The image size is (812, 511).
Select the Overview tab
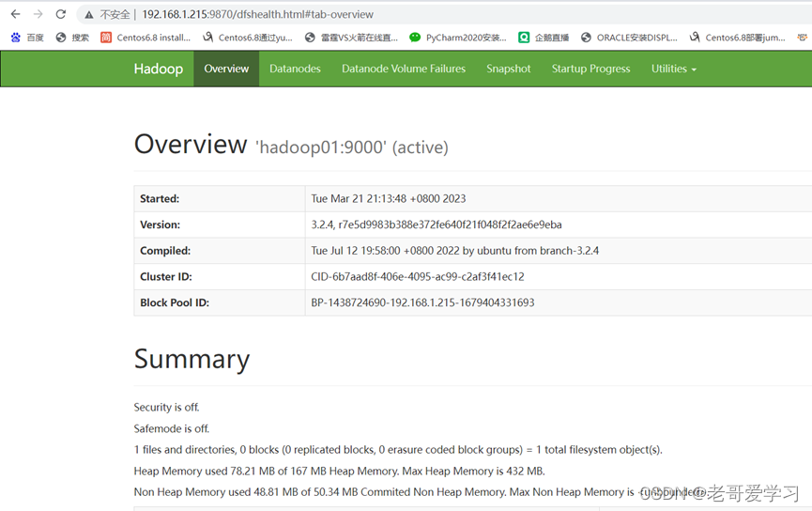[226, 69]
